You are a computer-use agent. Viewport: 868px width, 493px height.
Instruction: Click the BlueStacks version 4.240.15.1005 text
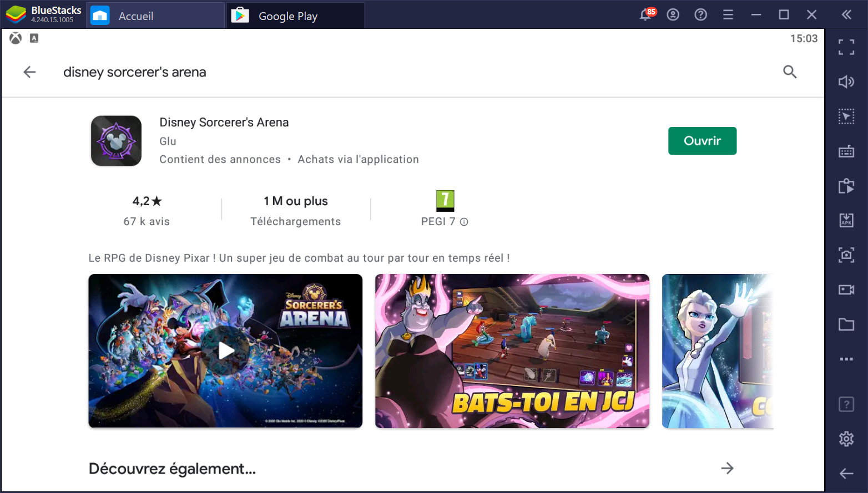click(52, 20)
